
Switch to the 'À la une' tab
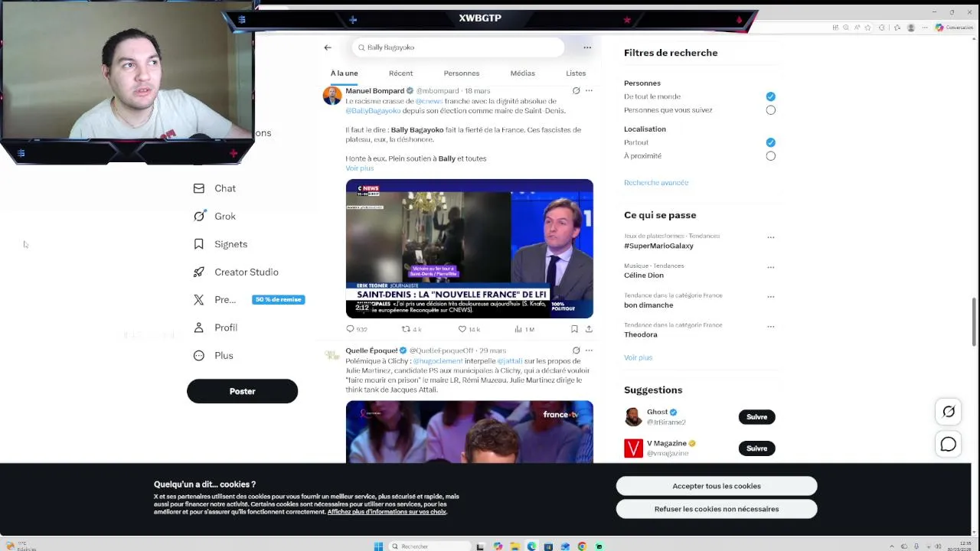(344, 73)
